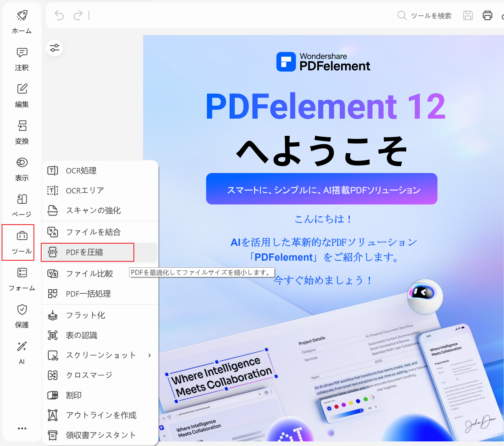
Task: Click the undo arrow icon
Action: (59, 15)
